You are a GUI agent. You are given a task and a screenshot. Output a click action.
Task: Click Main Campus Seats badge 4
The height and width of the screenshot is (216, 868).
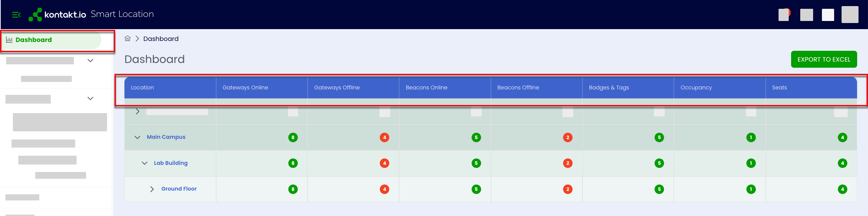(843, 137)
